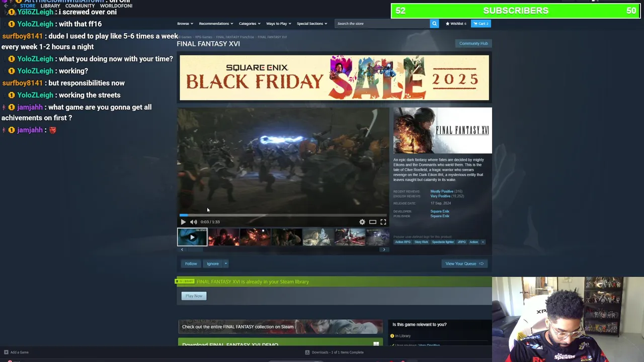Open the Community Hub
The height and width of the screenshot is (362, 644).
point(473,43)
